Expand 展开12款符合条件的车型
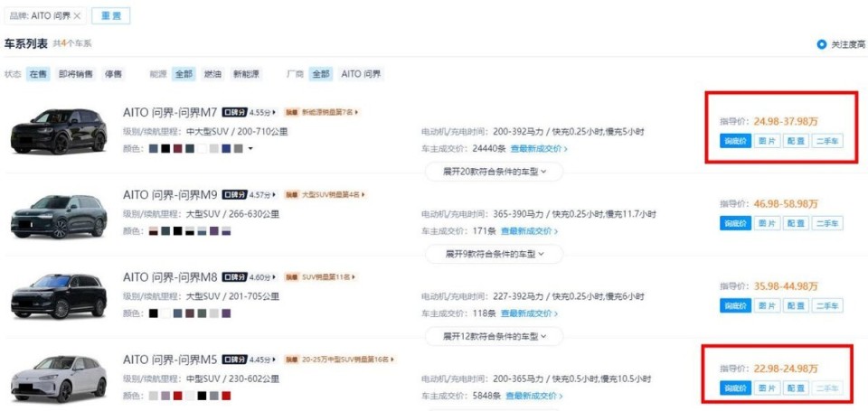868x411 pixels. [495, 336]
